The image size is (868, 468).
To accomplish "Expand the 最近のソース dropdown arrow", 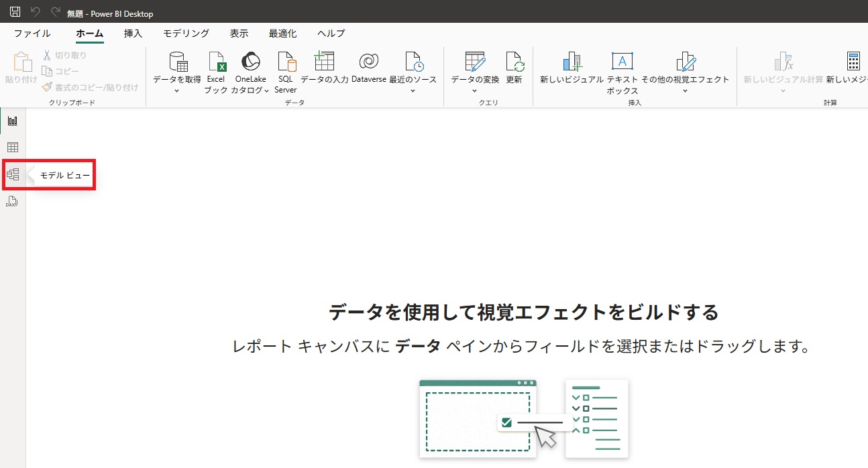I will coord(413,91).
